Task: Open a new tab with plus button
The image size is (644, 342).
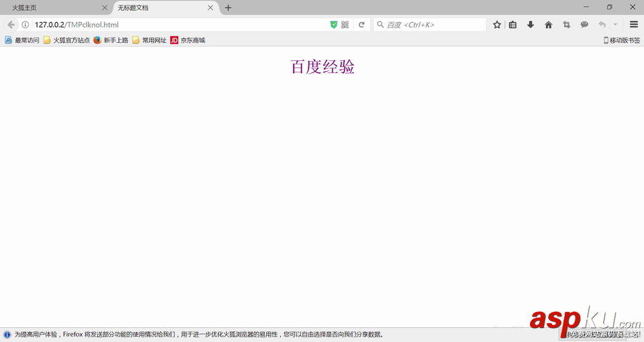Action: [228, 8]
